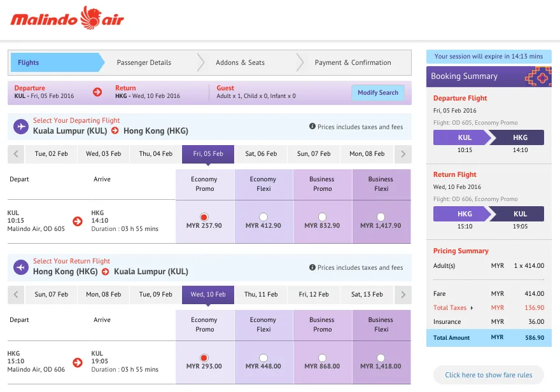Open the Passenger Details step
The image size is (560, 392).
pyautogui.click(x=144, y=62)
